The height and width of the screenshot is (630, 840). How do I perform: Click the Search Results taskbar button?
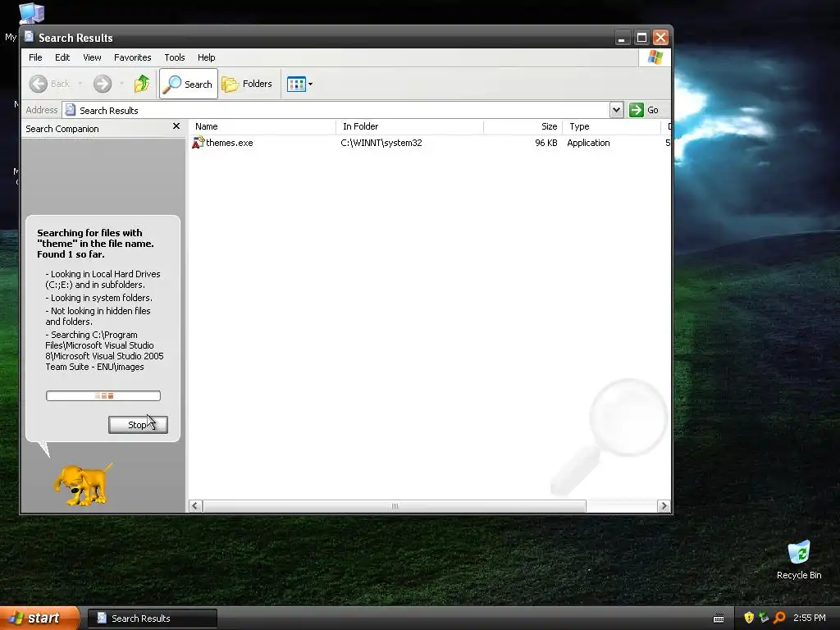tap(152, 619)
